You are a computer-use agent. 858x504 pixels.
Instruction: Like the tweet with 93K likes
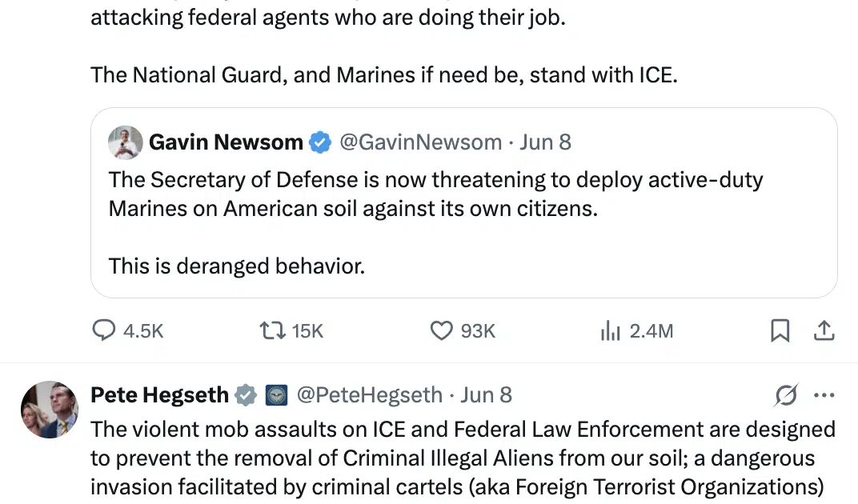pos(442,330)
